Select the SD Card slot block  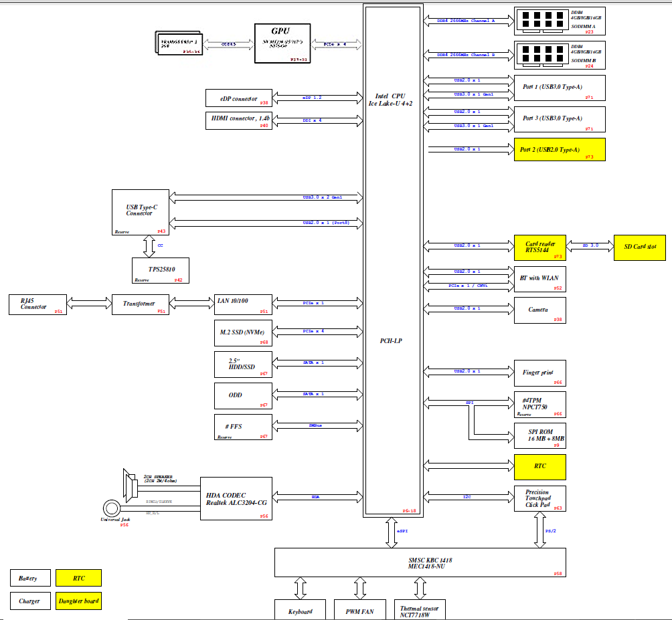coord(640,247)
